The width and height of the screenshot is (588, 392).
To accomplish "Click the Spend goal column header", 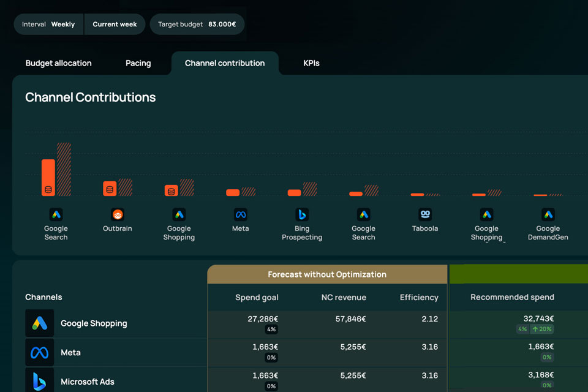I will point(257,298).
